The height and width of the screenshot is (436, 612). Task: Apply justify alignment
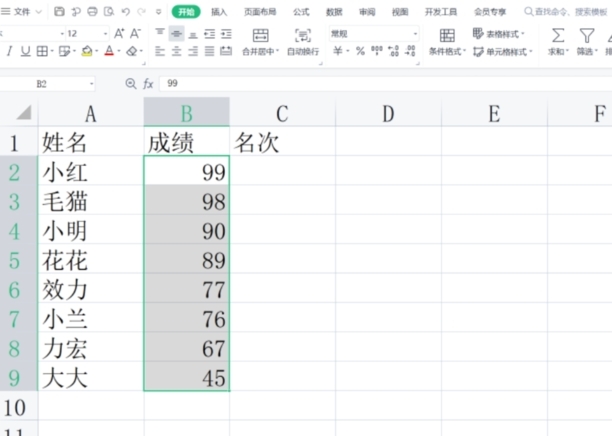click(210, 51)
